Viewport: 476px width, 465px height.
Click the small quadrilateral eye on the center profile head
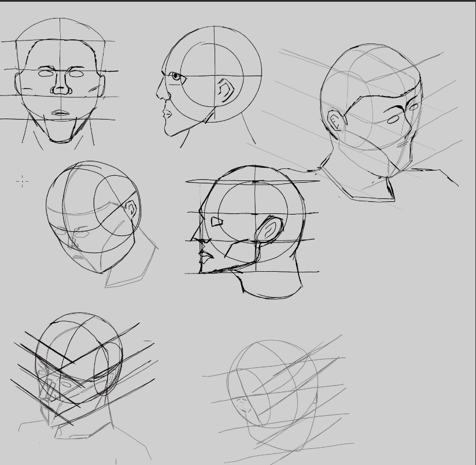(x=217, y=222)
